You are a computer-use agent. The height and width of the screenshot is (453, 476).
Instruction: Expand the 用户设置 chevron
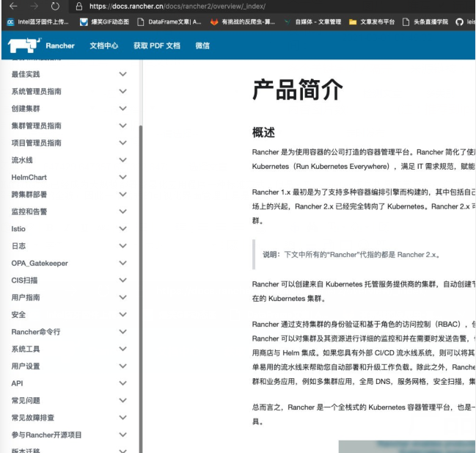(x=122, y=366)
